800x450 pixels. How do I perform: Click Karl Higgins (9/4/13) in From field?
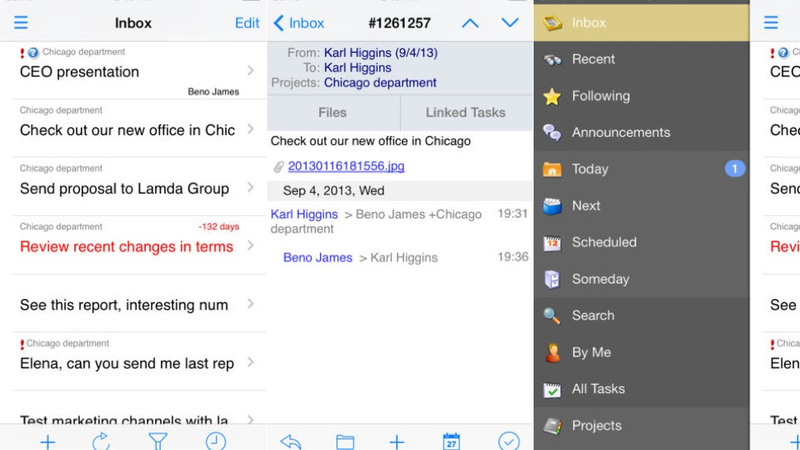pyautogui.click(x=381, y=53)
